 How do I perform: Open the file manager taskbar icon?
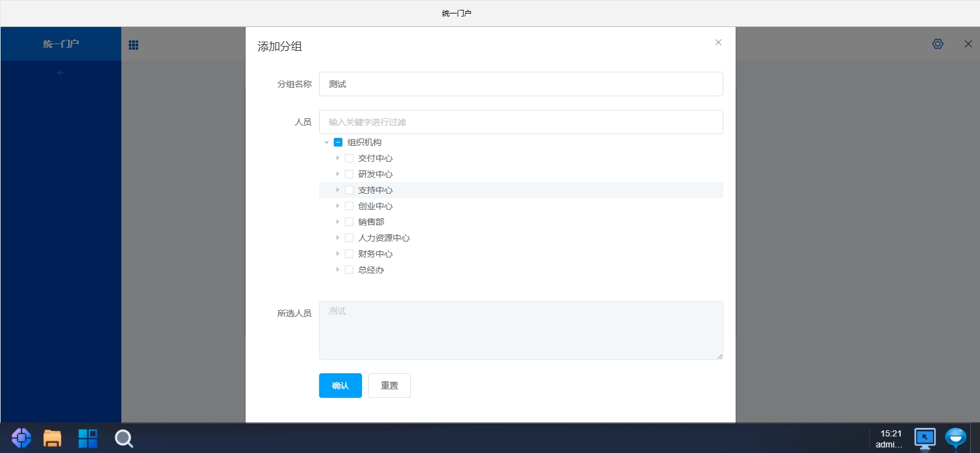point(53,438)
